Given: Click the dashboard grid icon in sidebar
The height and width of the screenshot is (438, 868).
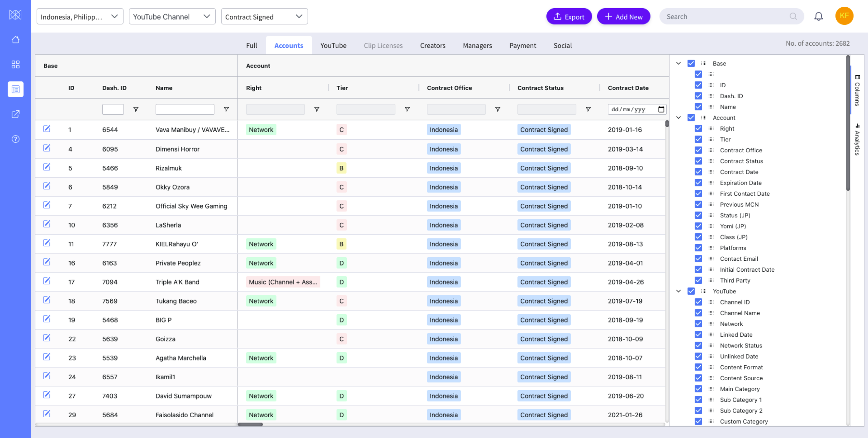Looking at the screenshot, I should pyautogui.click(x=16, y=64).
